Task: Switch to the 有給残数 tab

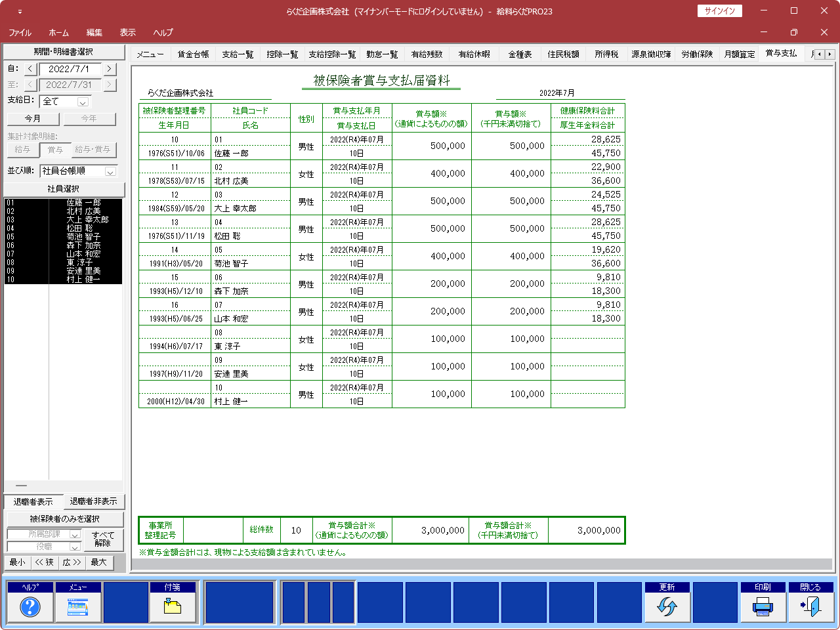Action: tap(427, 54)
